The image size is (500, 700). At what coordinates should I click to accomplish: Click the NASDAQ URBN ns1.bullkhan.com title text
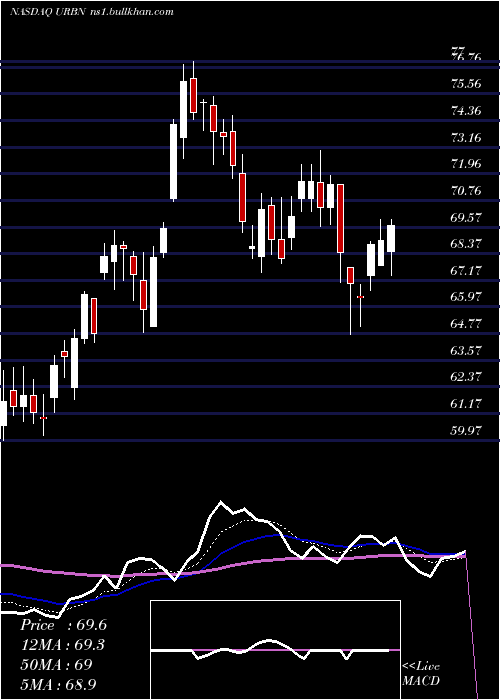92,12
